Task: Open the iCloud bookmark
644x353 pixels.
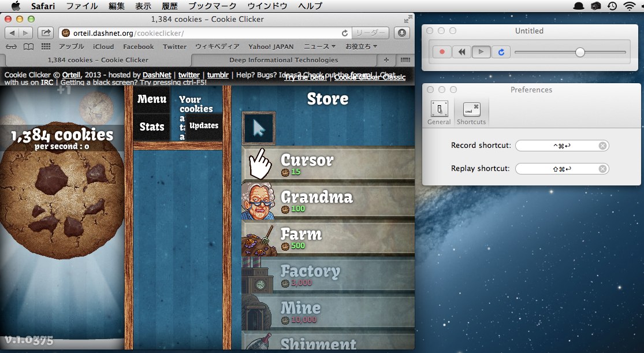Action: [x=103, y=47]
